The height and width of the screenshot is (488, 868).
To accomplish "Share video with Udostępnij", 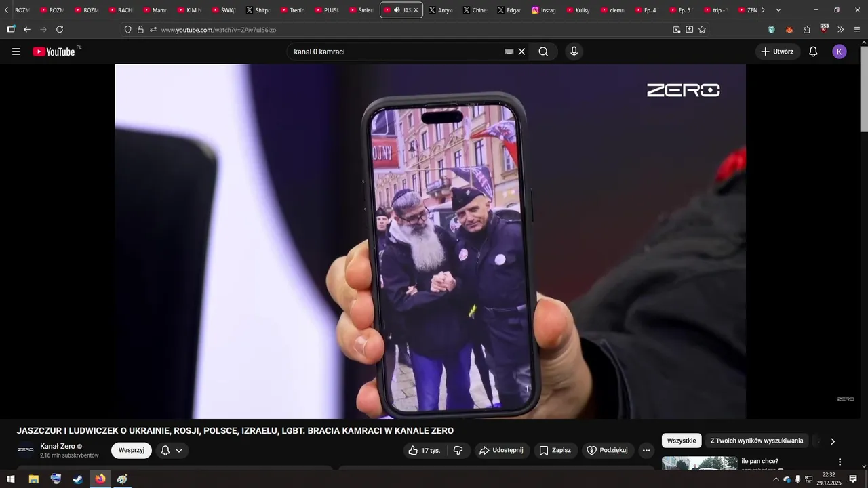I will (502, 450).
